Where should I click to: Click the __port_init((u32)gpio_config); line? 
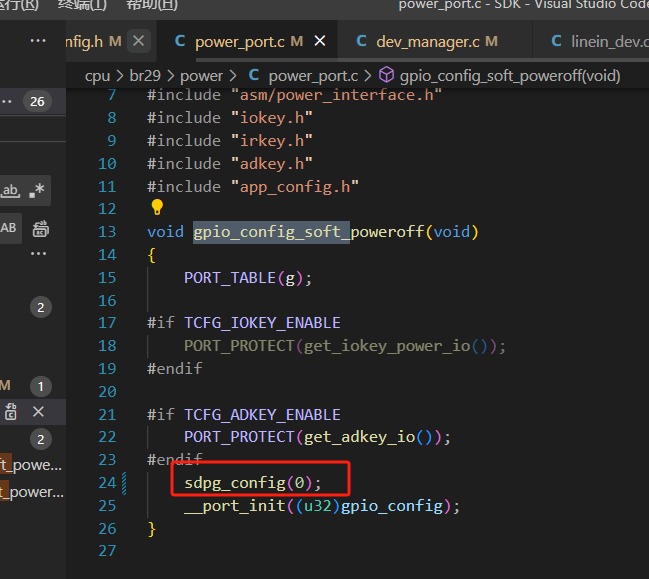pos(322,506)
